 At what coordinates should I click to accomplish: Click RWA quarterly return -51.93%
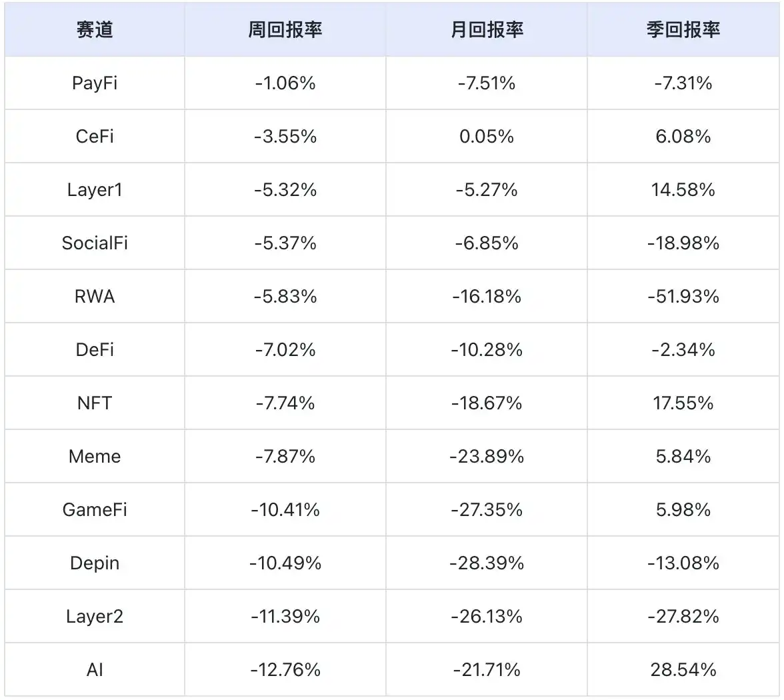coord(683,296)
